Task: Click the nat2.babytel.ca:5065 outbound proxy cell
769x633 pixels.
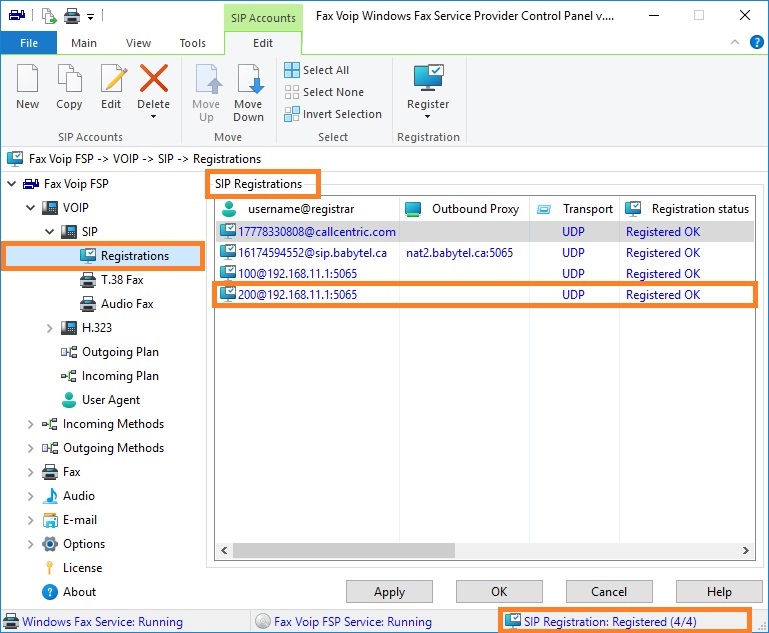Action: (460, 253)
